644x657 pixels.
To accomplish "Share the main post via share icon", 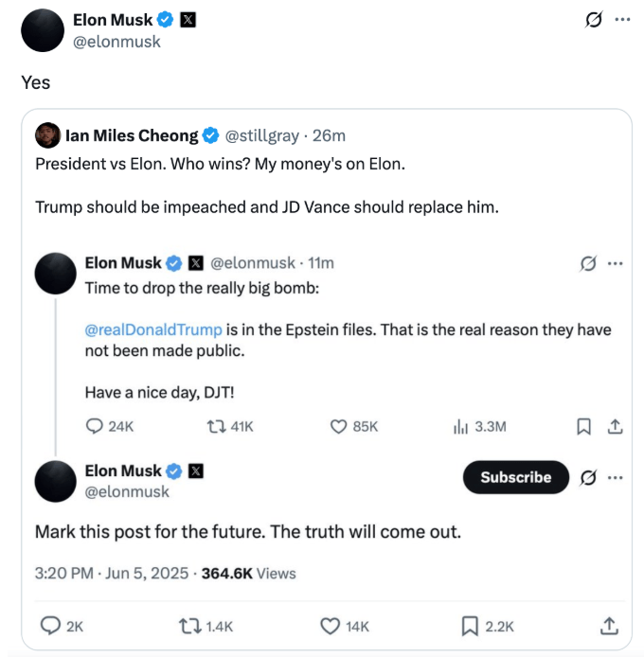I will pos(609,626).
